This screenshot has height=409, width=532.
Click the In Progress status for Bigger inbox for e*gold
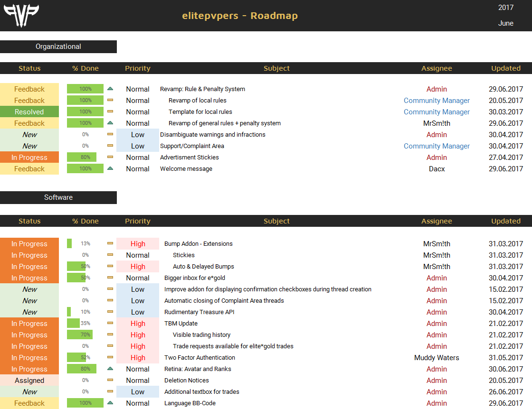click(x=29, y=278)
